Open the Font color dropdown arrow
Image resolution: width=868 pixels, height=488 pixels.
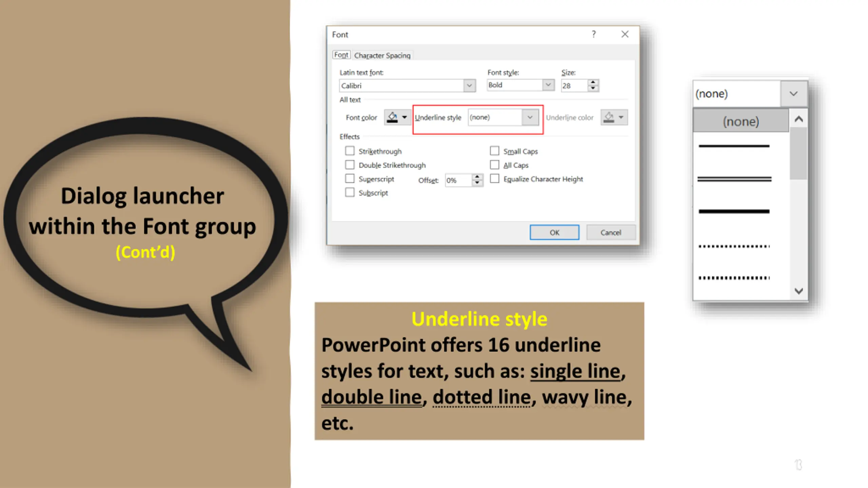coord(405,117)
